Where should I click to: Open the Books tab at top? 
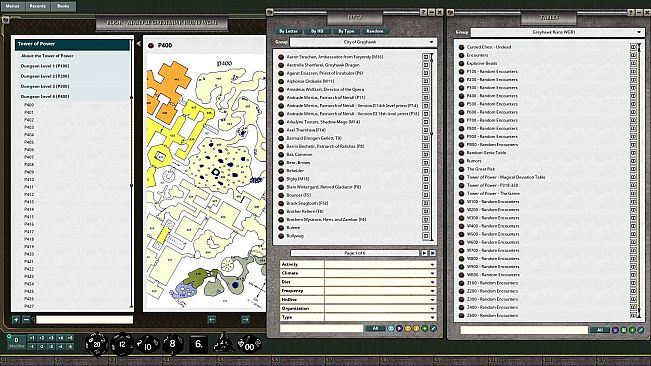[x=63, y=6]
